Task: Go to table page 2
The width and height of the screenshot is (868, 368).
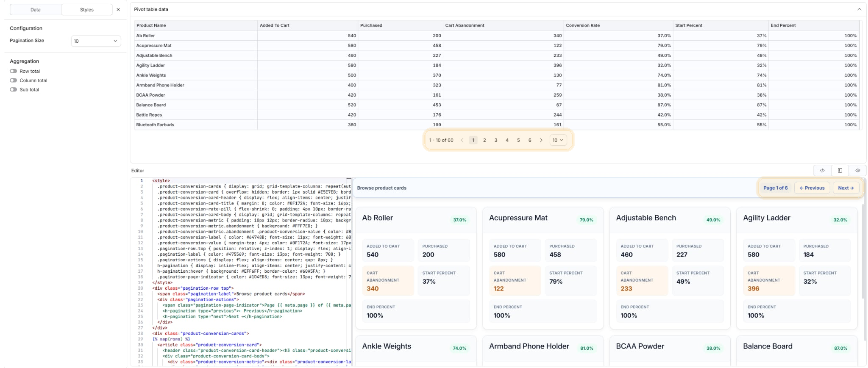Action: 484,140
